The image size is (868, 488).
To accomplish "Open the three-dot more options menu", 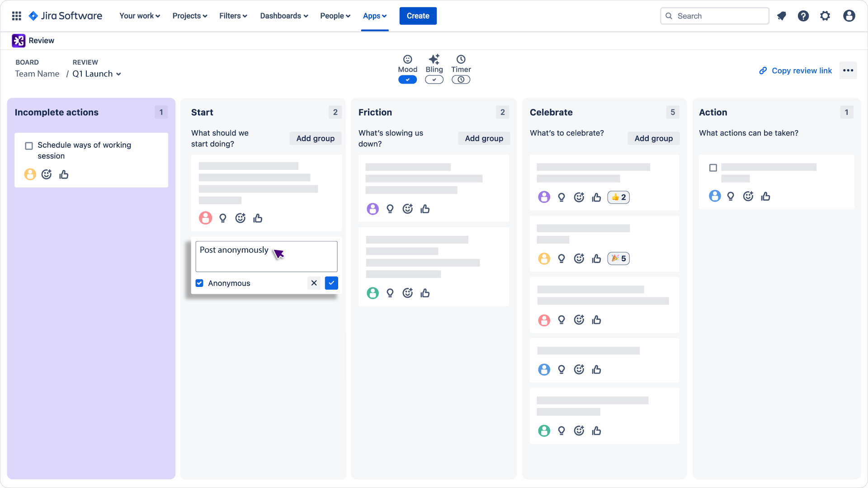I will (x=848, y=70).
